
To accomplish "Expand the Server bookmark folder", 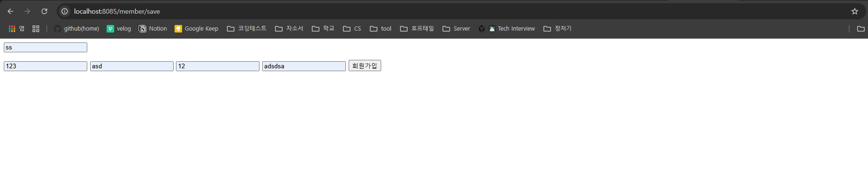I will [x=456, y=29].
